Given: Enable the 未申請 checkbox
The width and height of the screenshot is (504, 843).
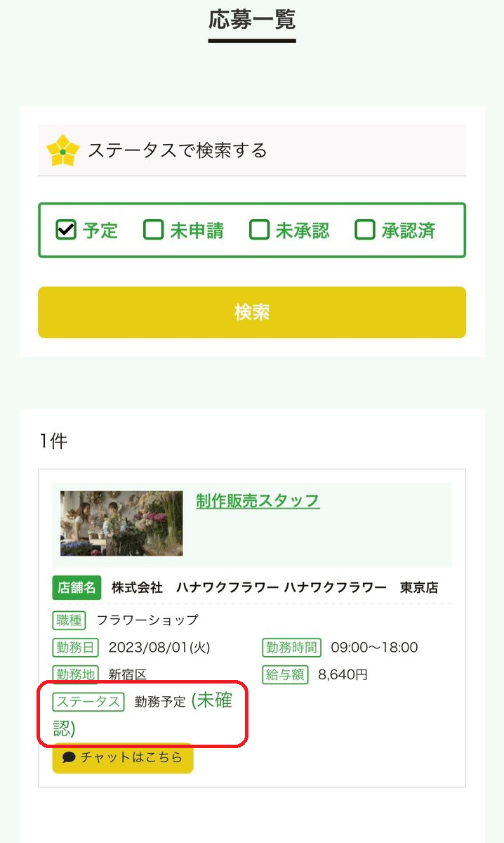Looking at the screenshot, I should pyautogui.click(x=153, y=230).
